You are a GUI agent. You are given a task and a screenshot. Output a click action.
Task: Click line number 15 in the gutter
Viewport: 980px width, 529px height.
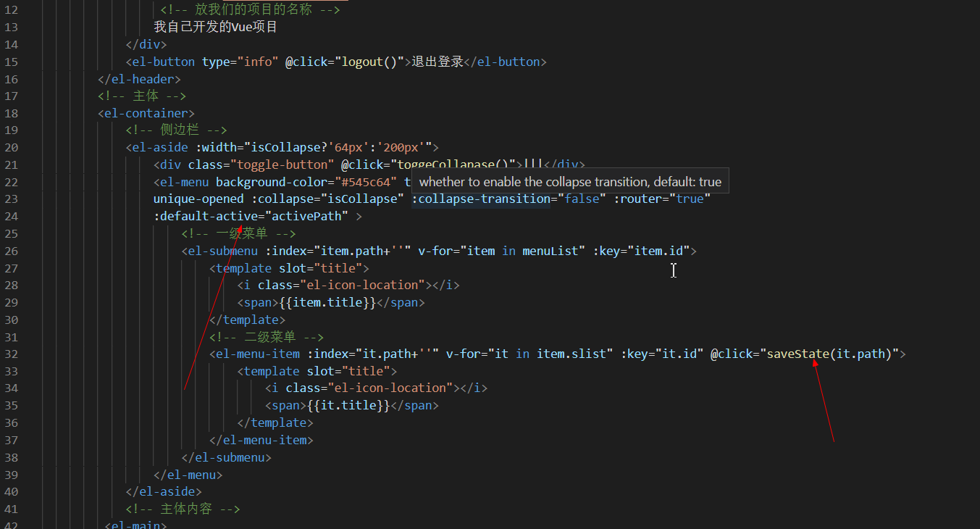coord(11,62)
